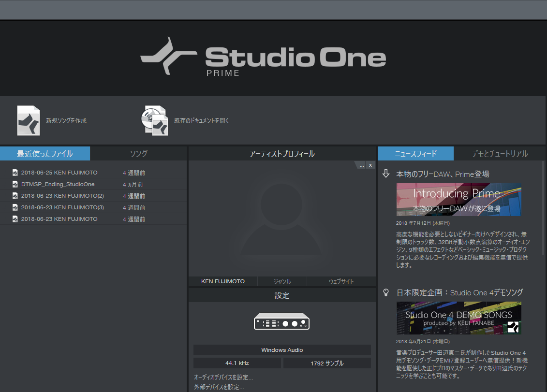Click the file icon beside 2018-06-23 KEN FUJIMOTO(3)
Screen dimensions: 547x392
point(15,207)
